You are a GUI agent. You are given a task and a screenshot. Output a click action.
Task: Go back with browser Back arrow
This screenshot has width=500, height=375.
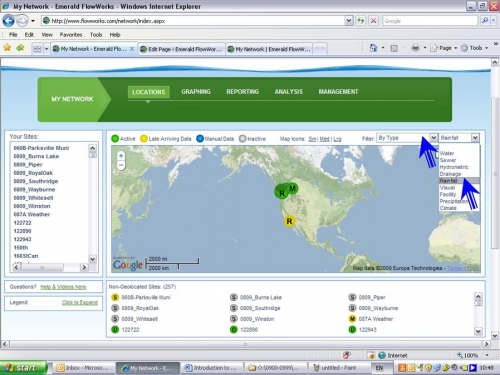coord(9,21)
